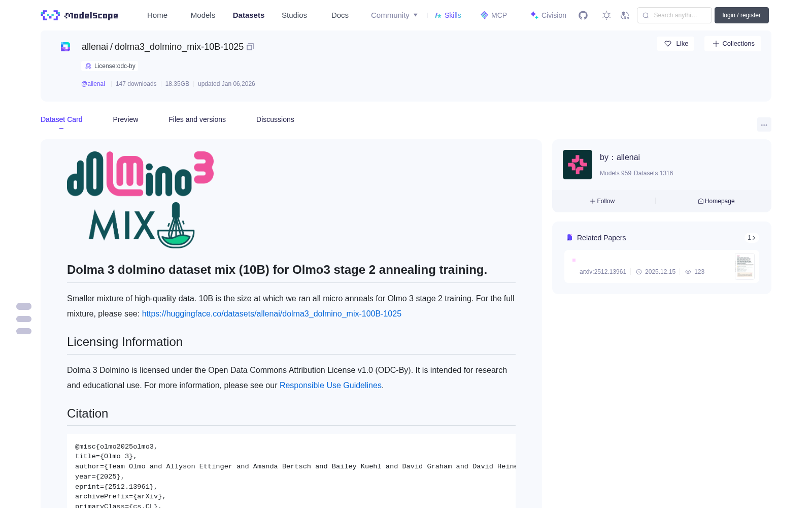The image size is (812, 508).
Task: Open the huggingface dolma3_dolmino_mix-100B link
Action: (x=272, y=314)
